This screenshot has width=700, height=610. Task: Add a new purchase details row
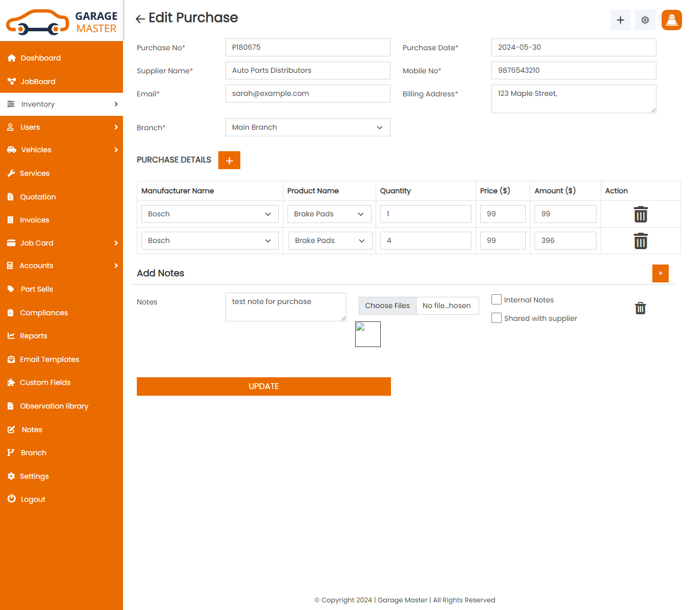229,160
